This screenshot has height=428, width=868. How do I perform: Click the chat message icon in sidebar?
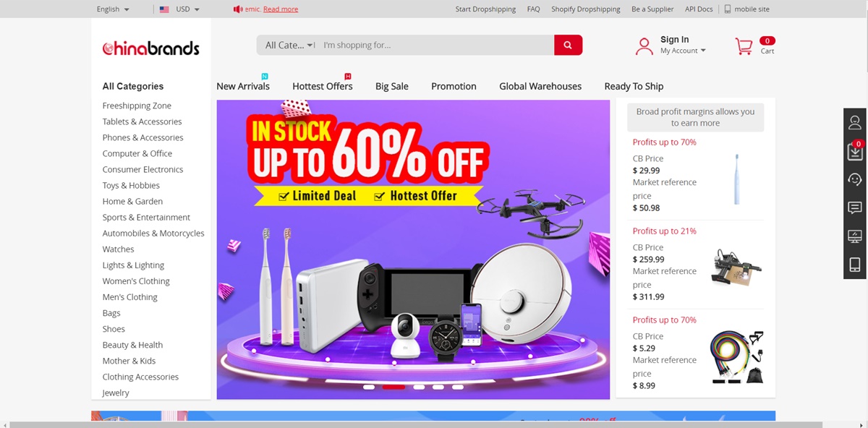click(x=855, y=208)
